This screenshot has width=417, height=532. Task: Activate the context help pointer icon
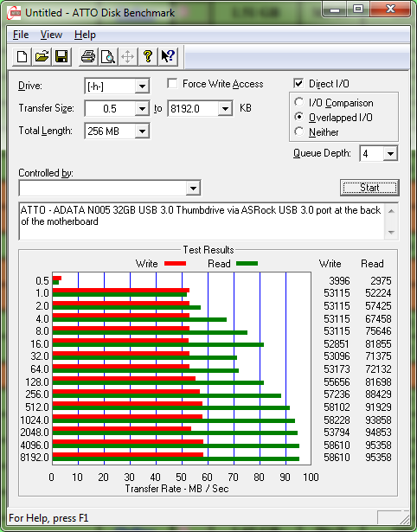pyautogui.click(x=168, y=56)
